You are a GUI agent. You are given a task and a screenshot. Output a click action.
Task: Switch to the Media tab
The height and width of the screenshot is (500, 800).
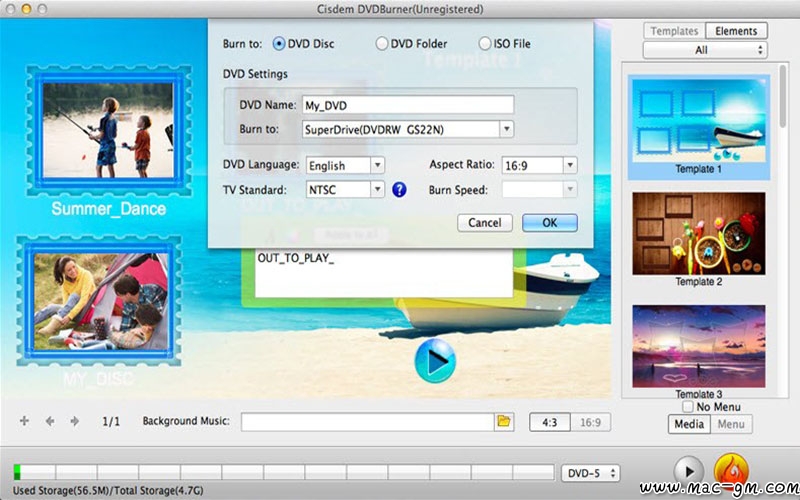pos(689,424)
